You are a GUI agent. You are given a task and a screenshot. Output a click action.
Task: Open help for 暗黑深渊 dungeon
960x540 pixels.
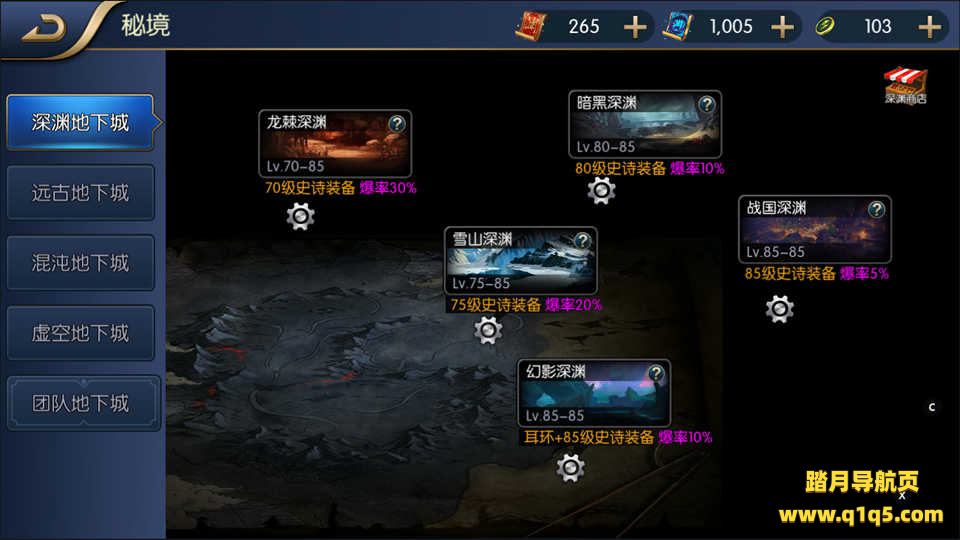click(x=707, y=104)
